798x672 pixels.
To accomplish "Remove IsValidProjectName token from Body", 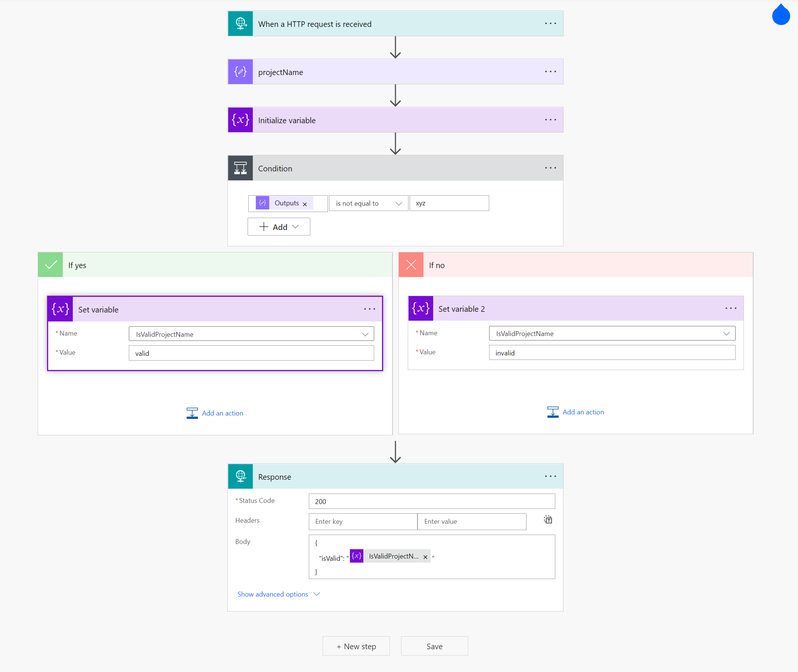I will (425, 557).
